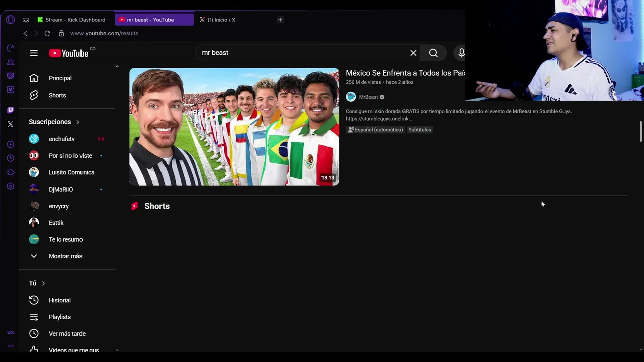Click MrBeast channel avatar in result
The height and width of the screenshot is (362, 644).
(x=351, y=97)
